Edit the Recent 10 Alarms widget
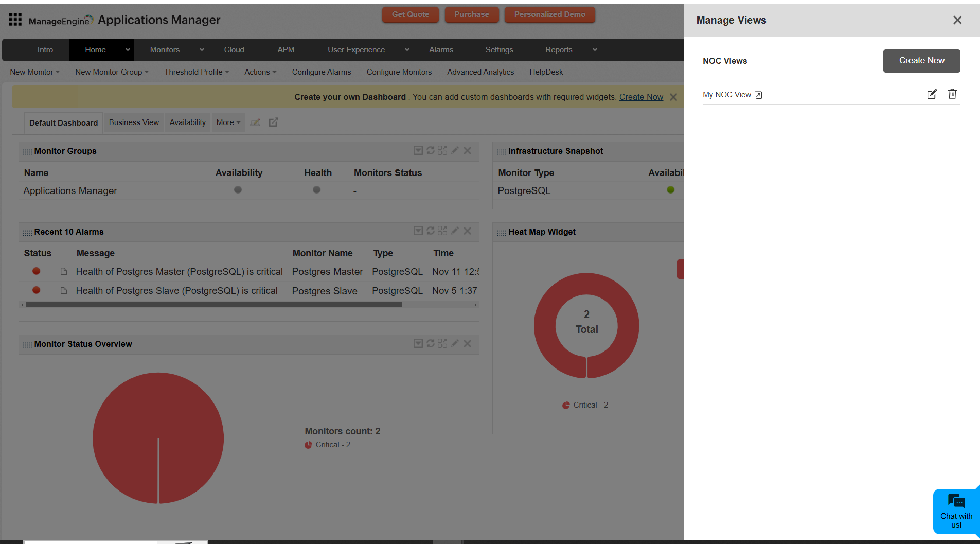980x544 pixels. [x=455, y=231]
